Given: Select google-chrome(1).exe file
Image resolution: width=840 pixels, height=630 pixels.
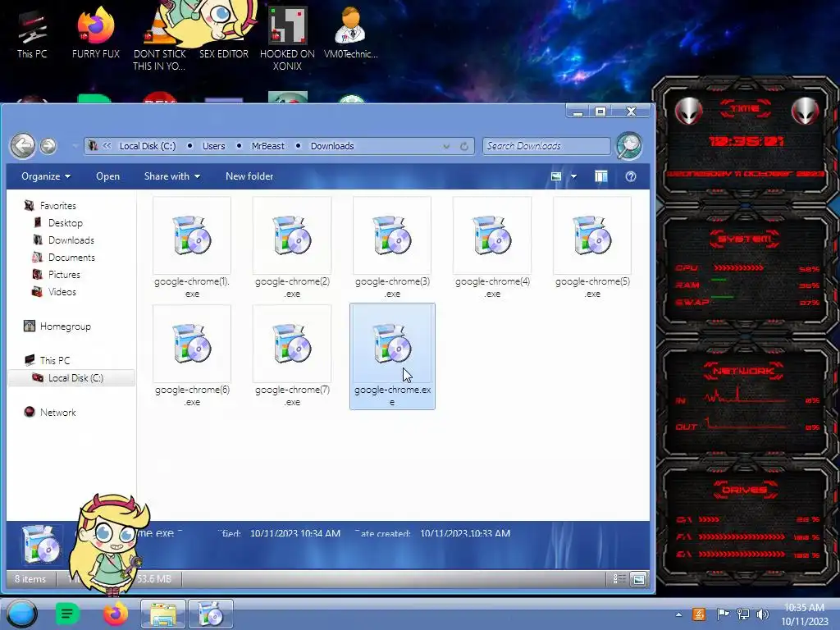Looking at the screenshot, I should click(x=192, y=248).
